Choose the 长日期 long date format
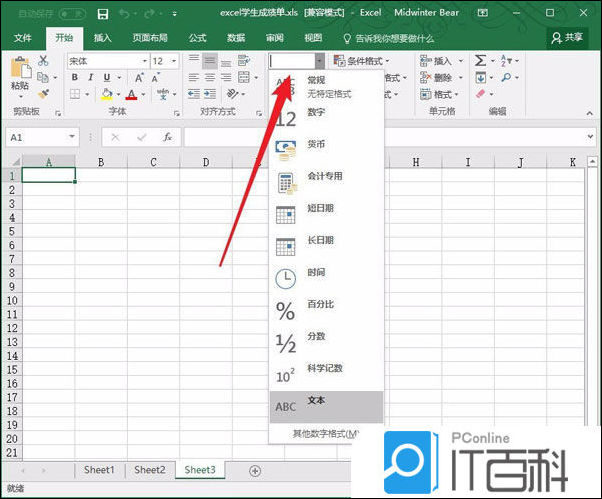 pos(326,246)
